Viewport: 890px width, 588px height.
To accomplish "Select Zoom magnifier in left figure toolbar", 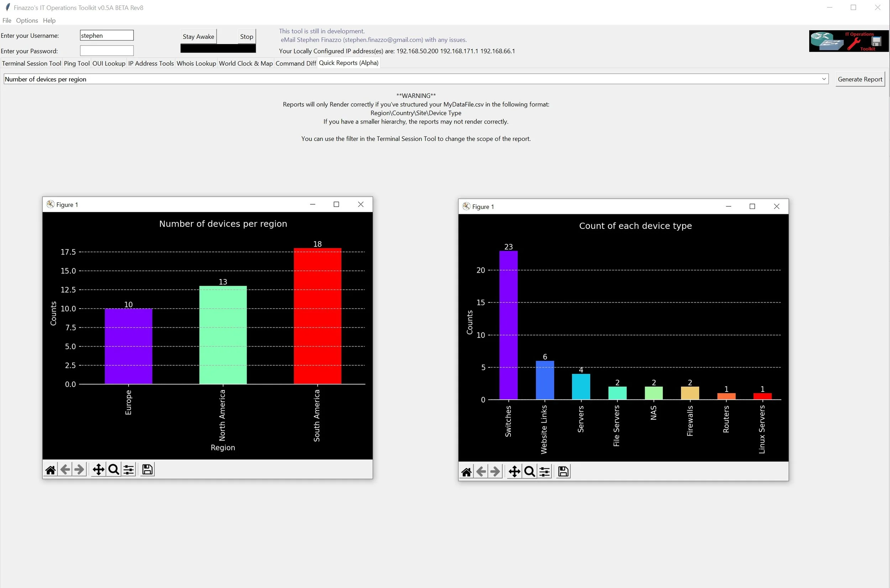I will 113,469.
